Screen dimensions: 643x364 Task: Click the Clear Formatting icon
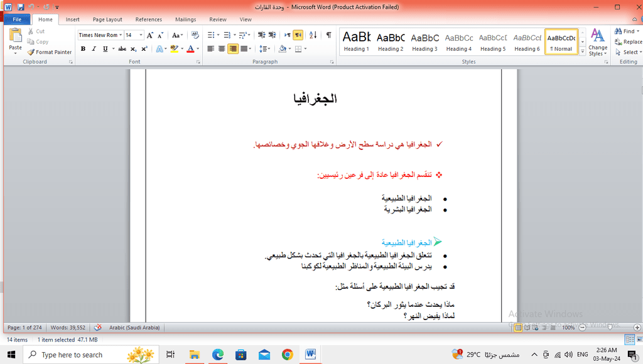coord(195,35)
